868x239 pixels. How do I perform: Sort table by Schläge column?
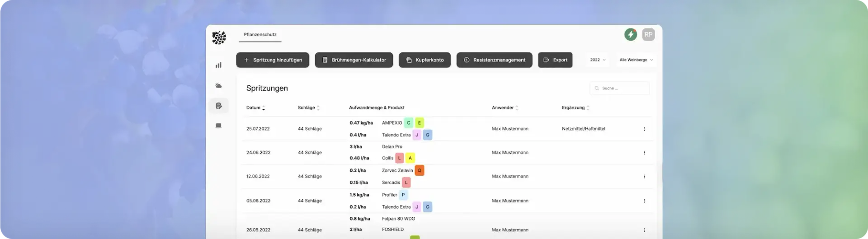click(309, 108)
